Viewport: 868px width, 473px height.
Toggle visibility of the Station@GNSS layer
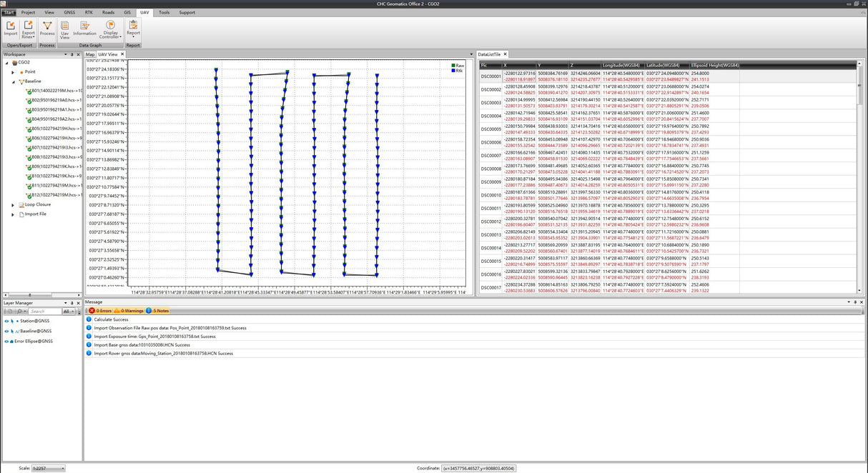pos(6,321)
